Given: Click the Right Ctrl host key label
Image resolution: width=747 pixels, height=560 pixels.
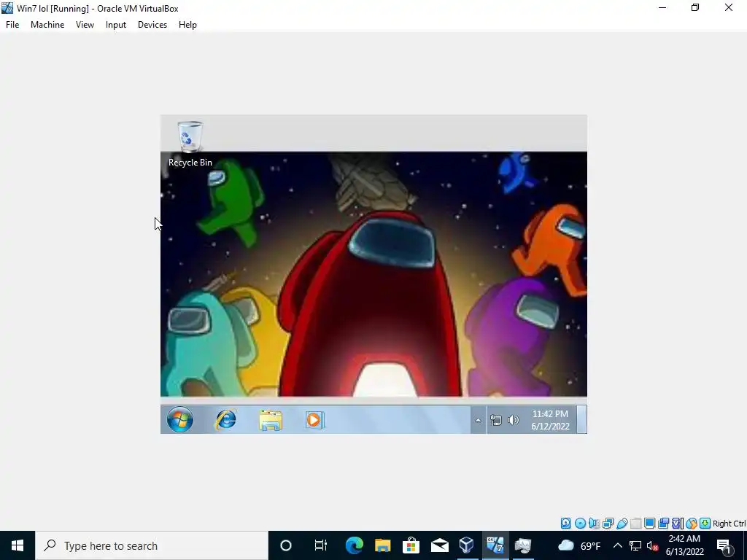Looking at the screenshot, I should (x=729, y=524).
